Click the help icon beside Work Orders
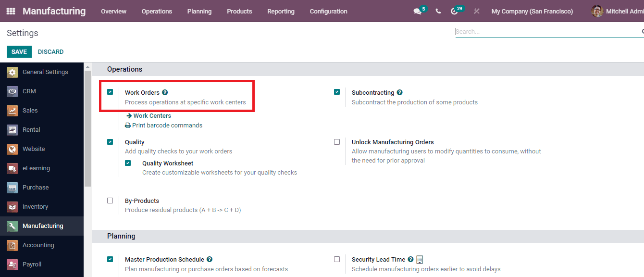The width and height of the screenshot is (644, 277). pyautogui.click(x=165, y=92)
